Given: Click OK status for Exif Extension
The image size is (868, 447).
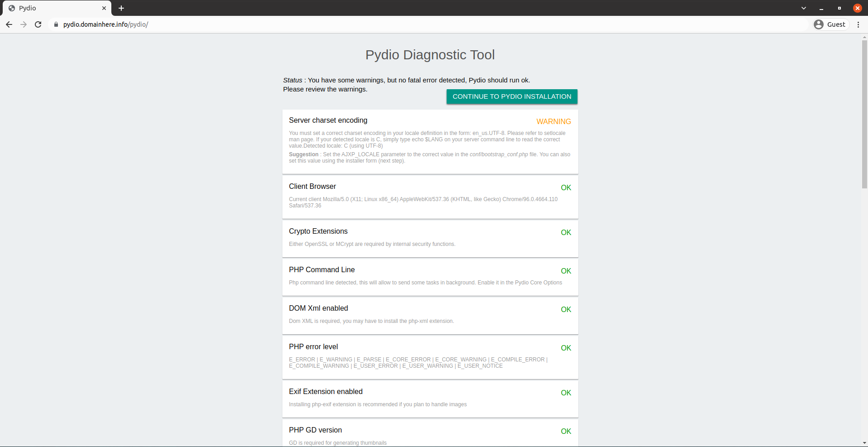Looking at the screenshot, I should point(566,393).
